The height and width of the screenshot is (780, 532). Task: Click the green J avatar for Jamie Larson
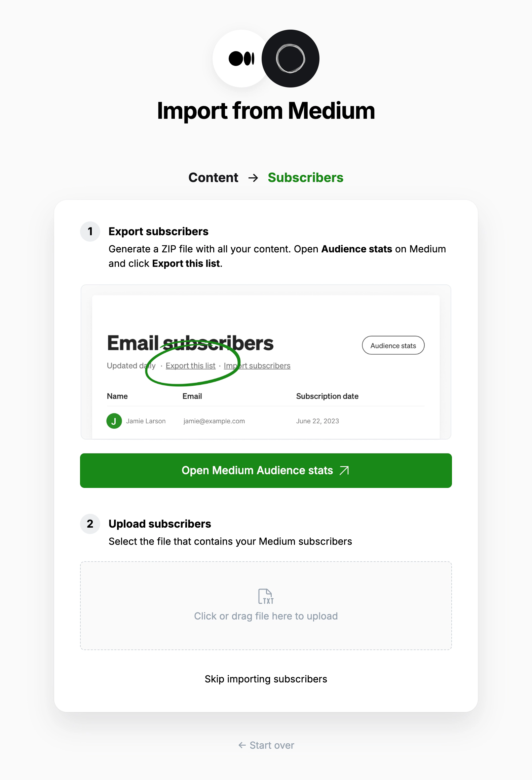(x=114, y=421)
